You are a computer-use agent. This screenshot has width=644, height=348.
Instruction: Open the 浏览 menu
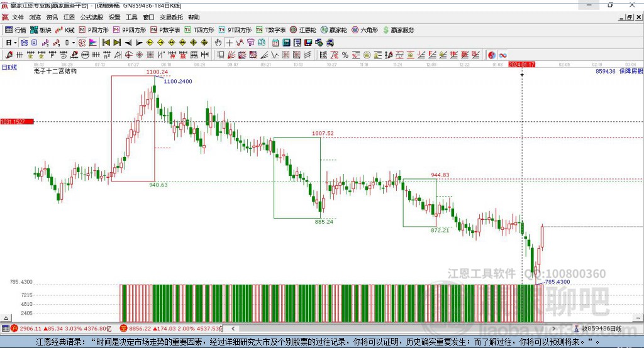click(35, 17)
